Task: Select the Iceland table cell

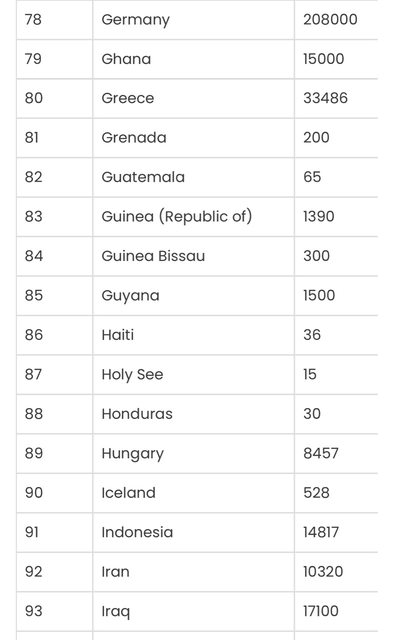Action: 193,493
